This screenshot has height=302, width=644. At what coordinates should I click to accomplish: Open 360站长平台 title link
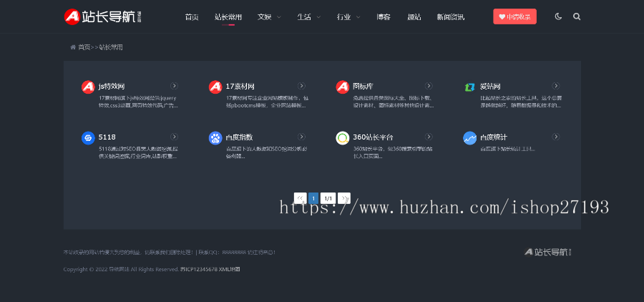pos(373,137)
